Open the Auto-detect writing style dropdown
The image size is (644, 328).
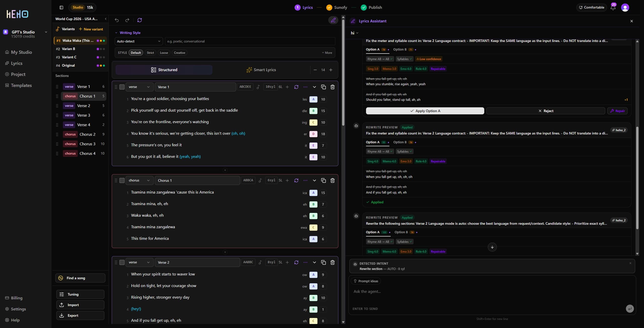pos(139,41)
